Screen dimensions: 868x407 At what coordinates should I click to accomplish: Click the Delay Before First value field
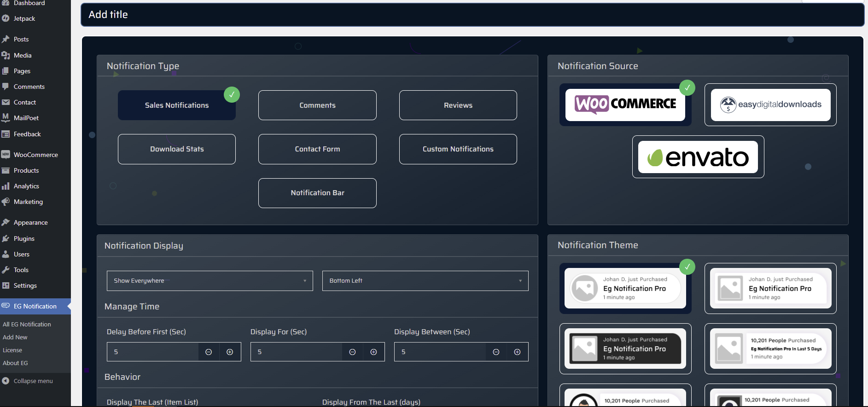(x=153, y=352)
